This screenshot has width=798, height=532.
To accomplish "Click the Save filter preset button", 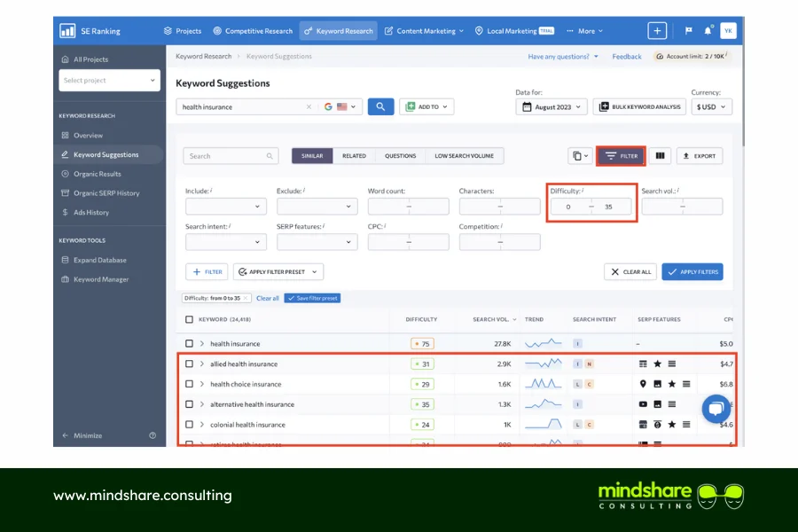I will click(312, 298).
